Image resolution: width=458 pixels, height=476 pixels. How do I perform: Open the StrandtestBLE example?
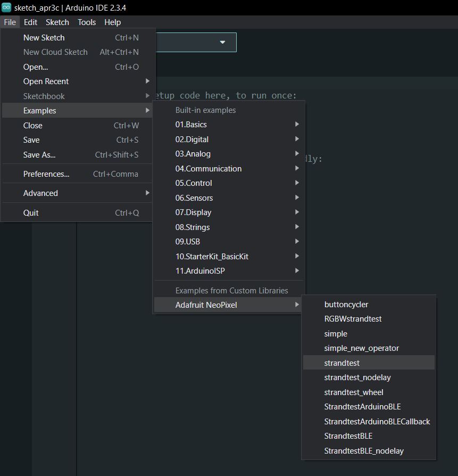(x=369, y=436)
